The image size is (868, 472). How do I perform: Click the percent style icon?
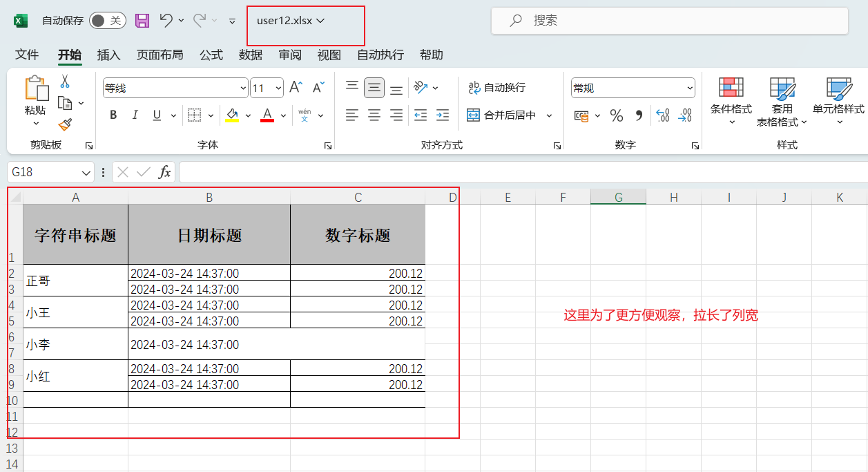coord(617,115)
